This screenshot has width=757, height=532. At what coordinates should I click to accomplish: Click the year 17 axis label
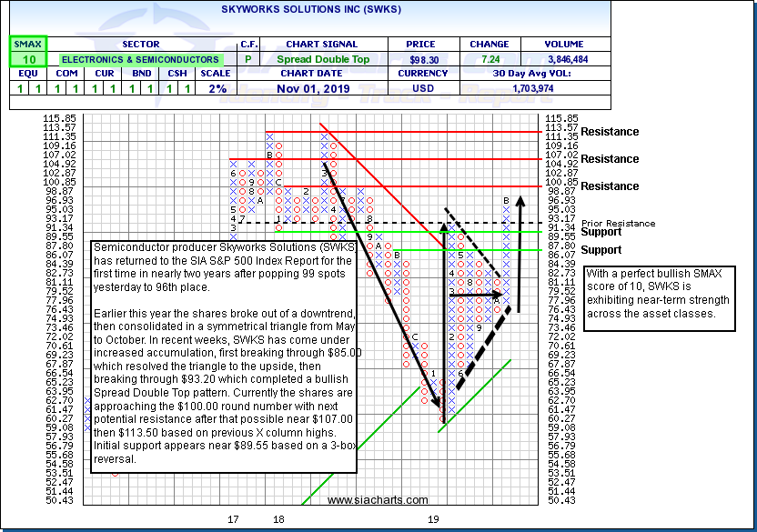pos(233,519)
